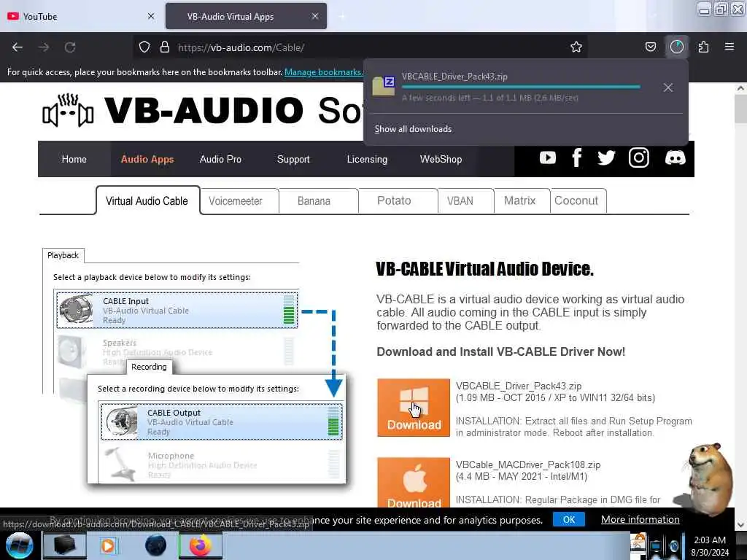Open the WebShop menu

441,159
